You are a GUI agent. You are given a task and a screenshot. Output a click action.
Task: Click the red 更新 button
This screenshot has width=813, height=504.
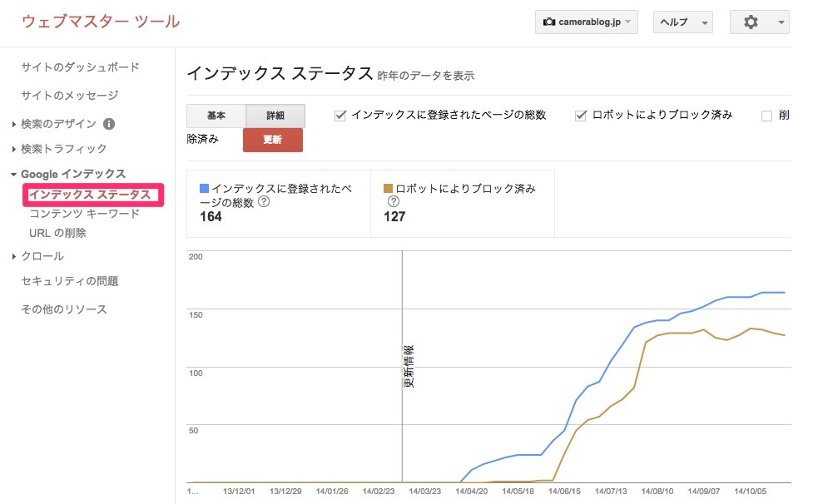pyautogui.click(x=273, y=140)
